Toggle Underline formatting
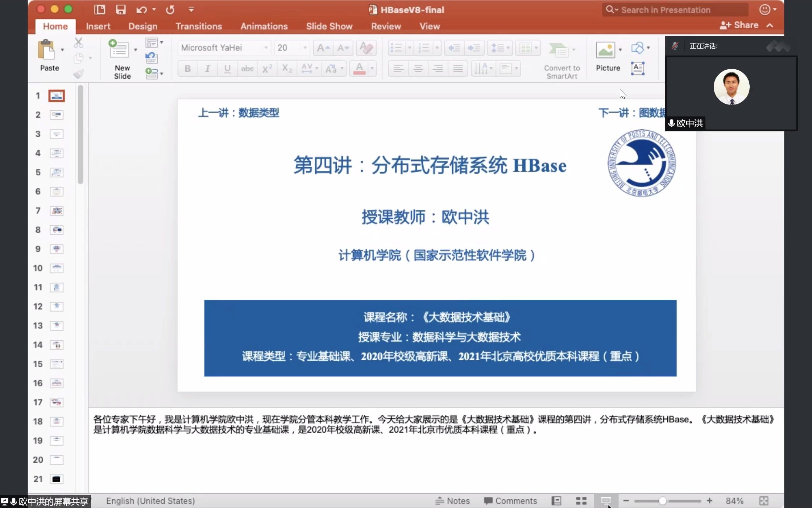The height and width of the screenshot is (508, 812). click(x=227, y=69)
